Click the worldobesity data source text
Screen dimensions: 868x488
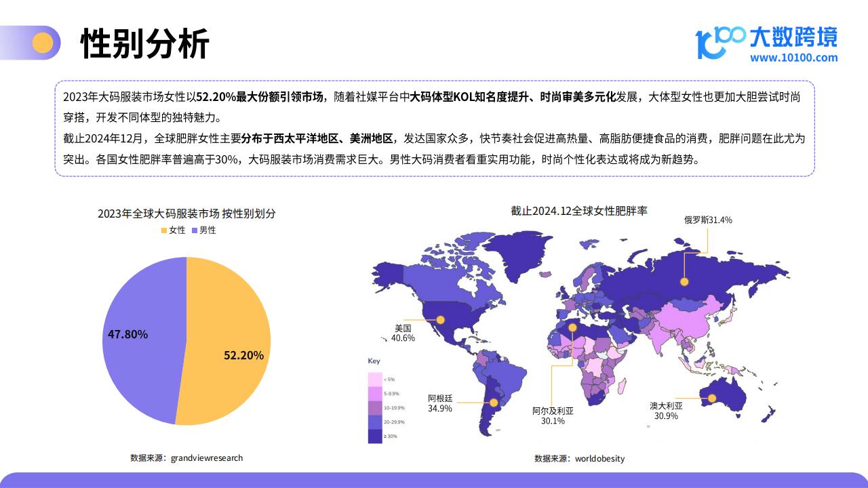599,459
